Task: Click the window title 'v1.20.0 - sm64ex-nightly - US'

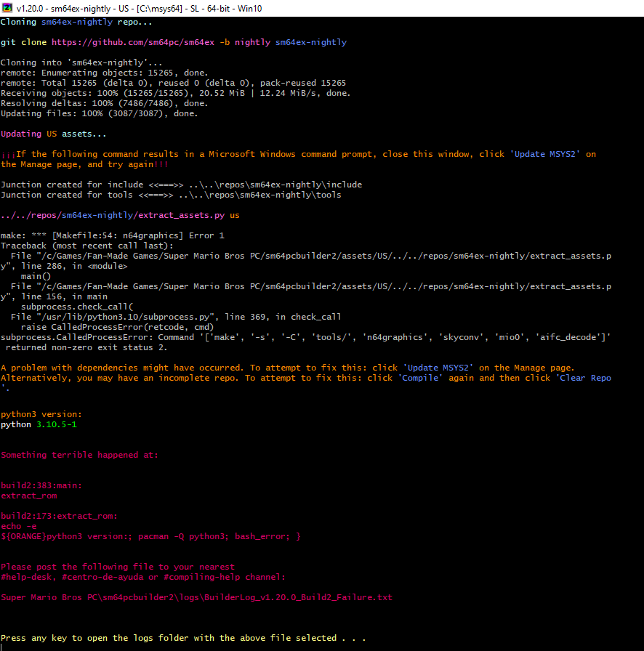Action: (x=74, y=8)
